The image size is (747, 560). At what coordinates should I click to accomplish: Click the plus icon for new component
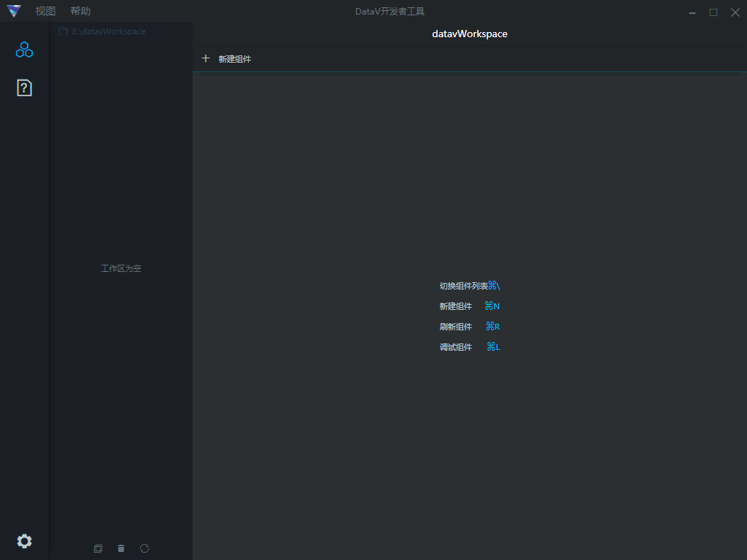(x=206, y=58)
